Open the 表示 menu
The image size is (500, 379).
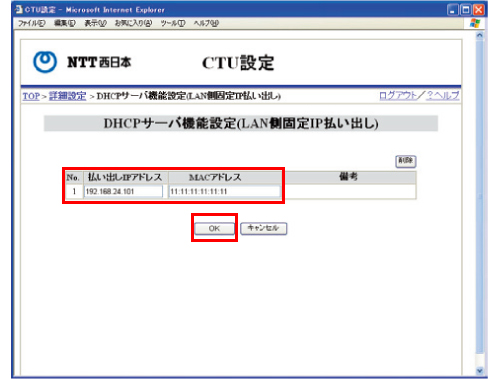(x=95, y=23)
